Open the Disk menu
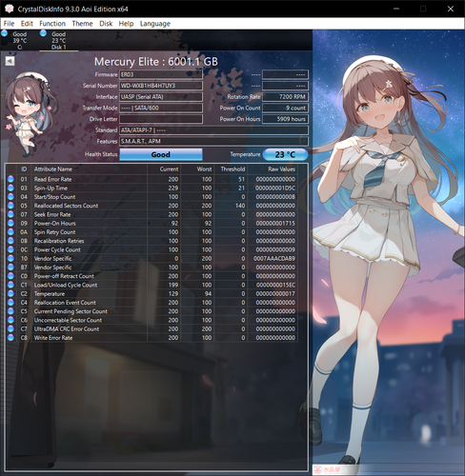Viewport: 465px width, 476px height. pos(106,24)
